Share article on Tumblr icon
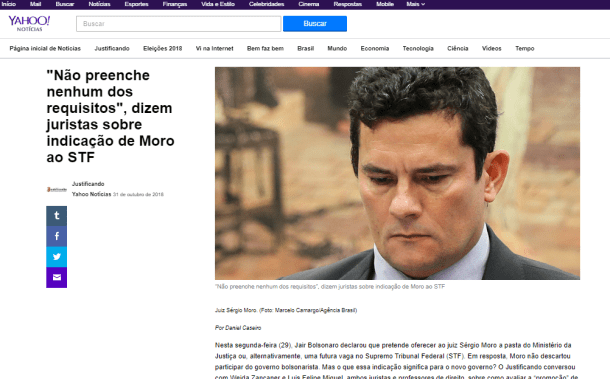The height and width of the screenshot is (379, 610). [56, 216]
